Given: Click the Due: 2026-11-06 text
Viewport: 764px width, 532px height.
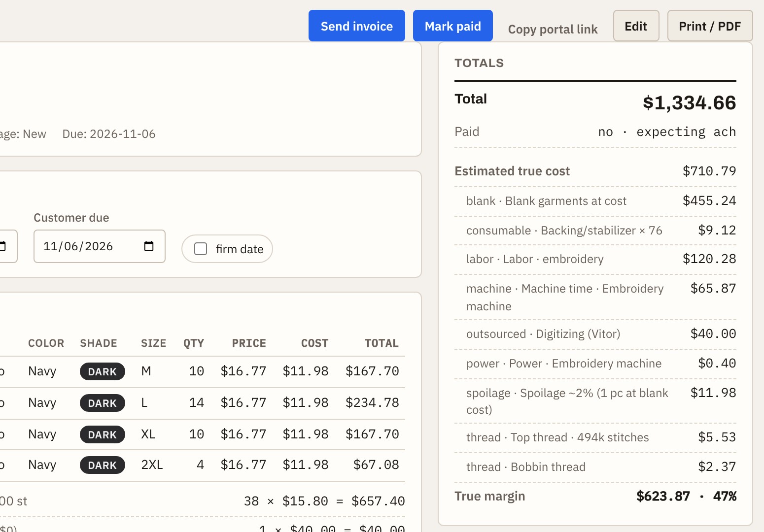Looking at the screenshot, I should pyautogui.click(x=109, y=134).
